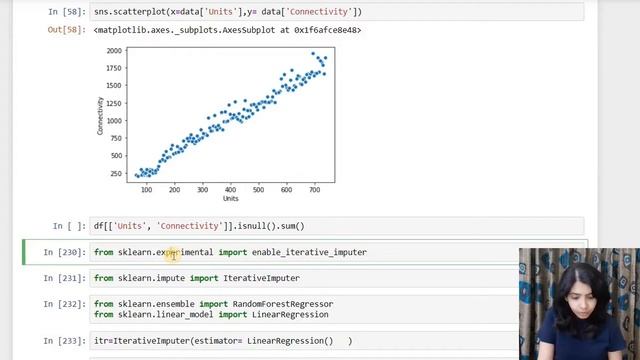Click the matplotlib AxesSubplot output text
The width and height of the screenshot is (640, 360).
pyautogui.click(x=227, y=30)
